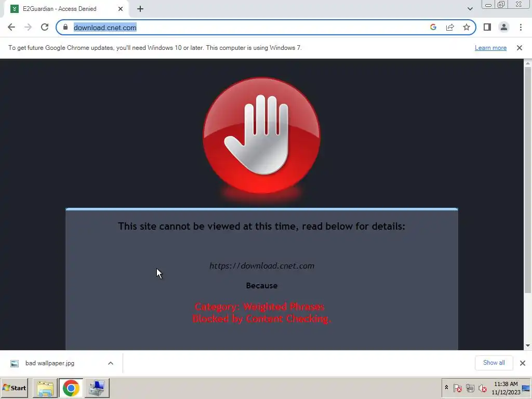Share this page icon
This screenshot has height=399, width=532.
click(x=450, y=27)
